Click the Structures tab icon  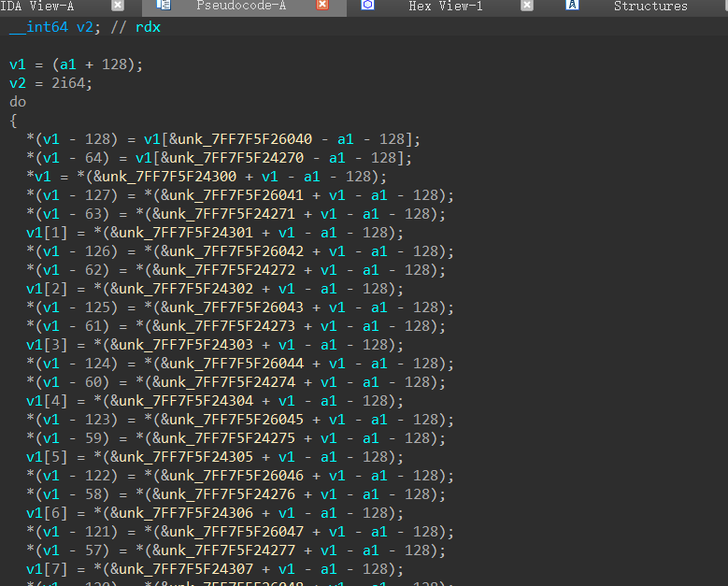click(573, 6)
